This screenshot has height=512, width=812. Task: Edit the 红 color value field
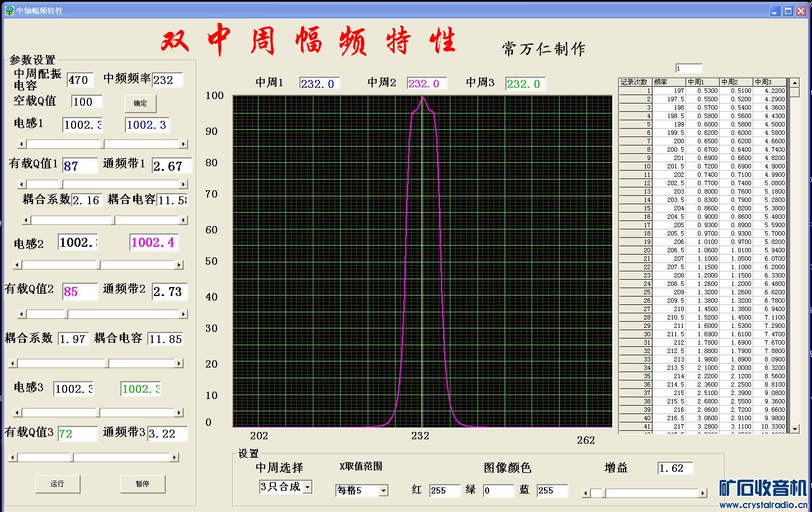click(x=445, y=491)
